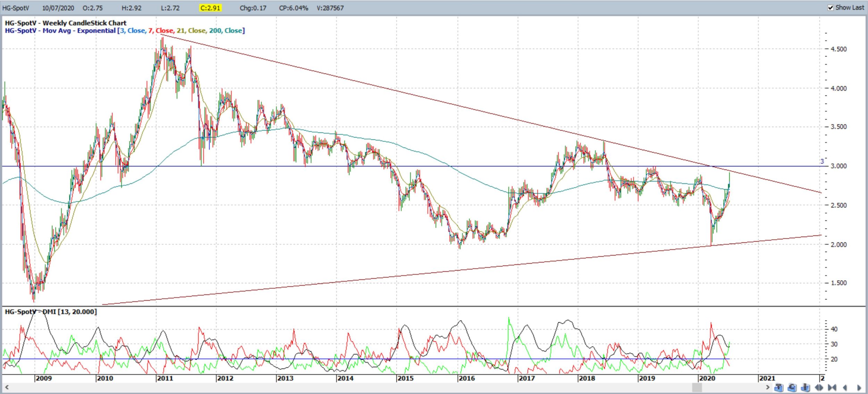Click the 2014 year axis label
Screen dimensions: 868x394
point(345,378)
